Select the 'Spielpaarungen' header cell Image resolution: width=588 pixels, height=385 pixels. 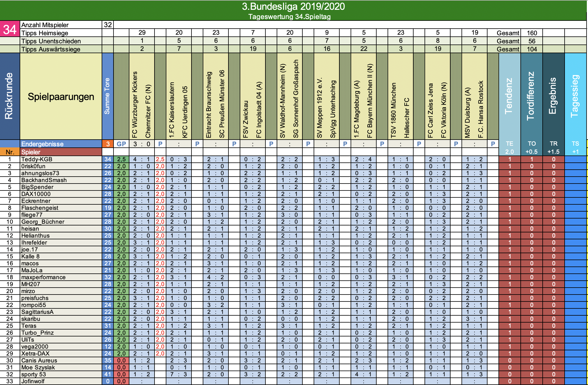click(61, 97)
